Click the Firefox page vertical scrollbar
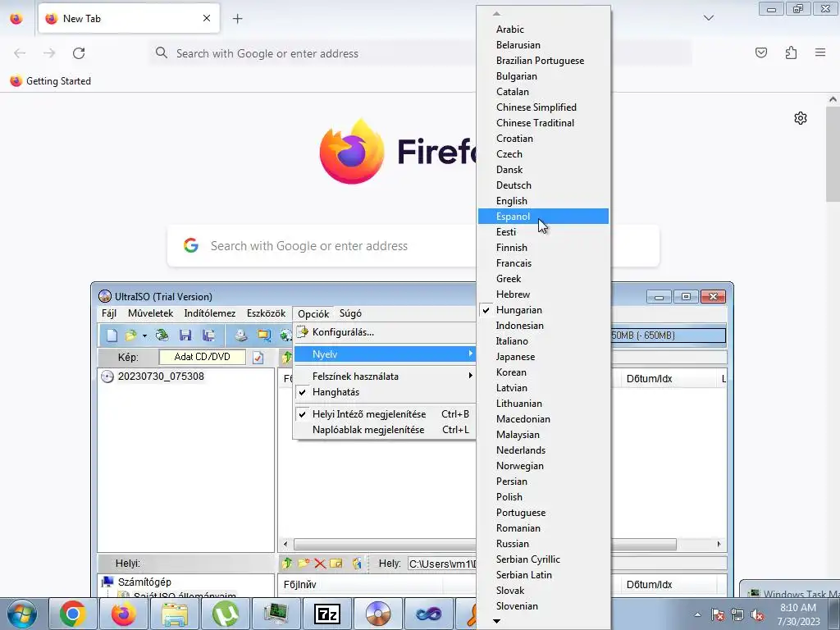Screen dimensions: 840x630 tap(833, 155)
